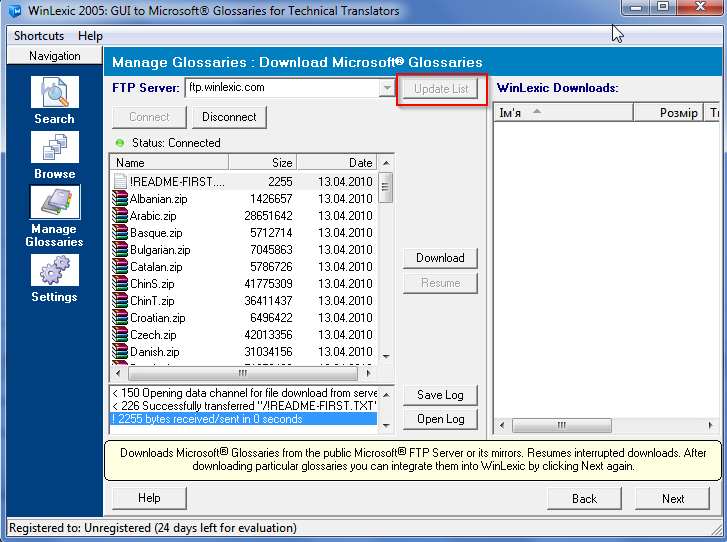Click the Download button
Viewport: 727px width, 542px height.
[x=440, y=258]
